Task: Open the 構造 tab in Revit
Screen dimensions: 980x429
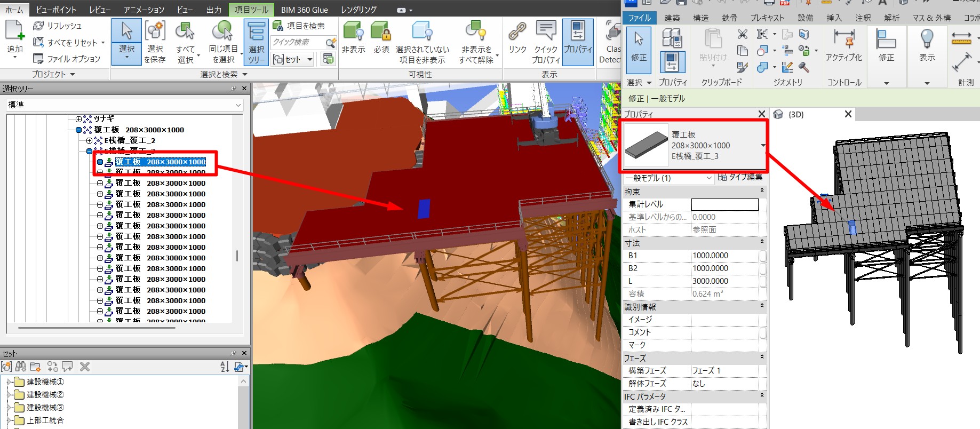Action: pos(700,18)
